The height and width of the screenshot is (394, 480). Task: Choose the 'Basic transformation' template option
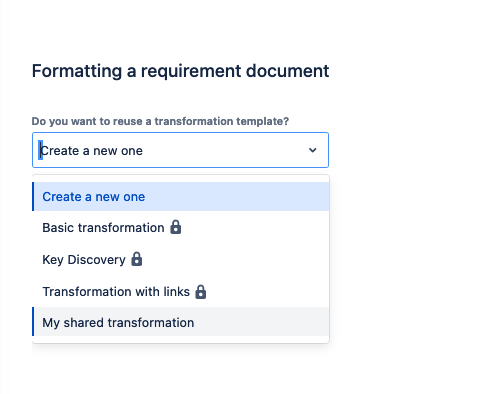pos(181,227)
